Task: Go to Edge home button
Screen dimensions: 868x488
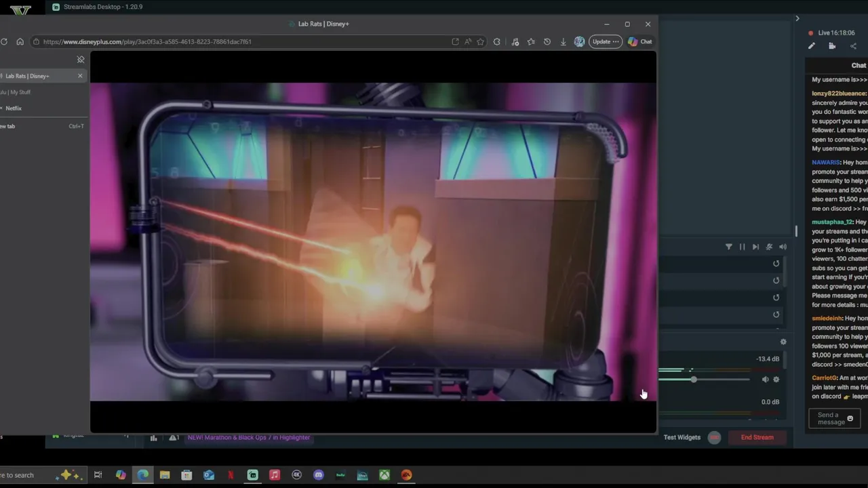Action: pyautogui.click(x=20, y=41)
